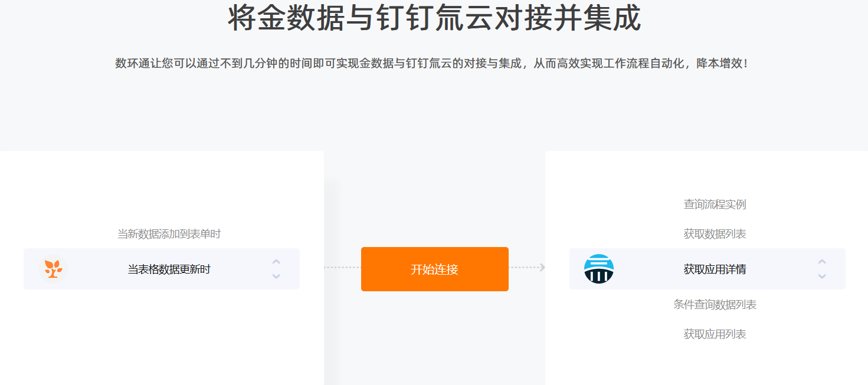Select the highlighted 当表格数据更新时 trigger

click(169, 269)
